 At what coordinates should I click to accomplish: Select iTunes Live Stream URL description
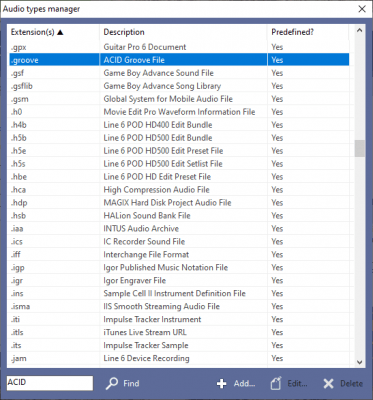click(145, 333)
